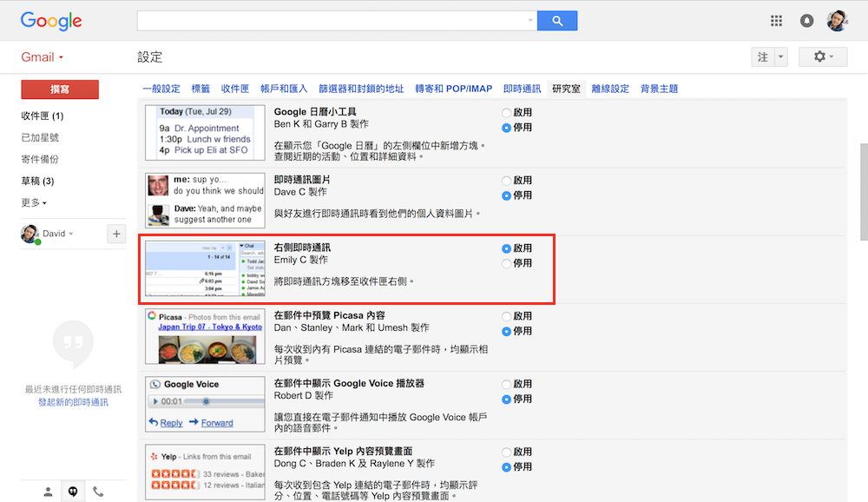Open the Google apps grid
This screenshot has width=868, height=502.
(777, 21)
